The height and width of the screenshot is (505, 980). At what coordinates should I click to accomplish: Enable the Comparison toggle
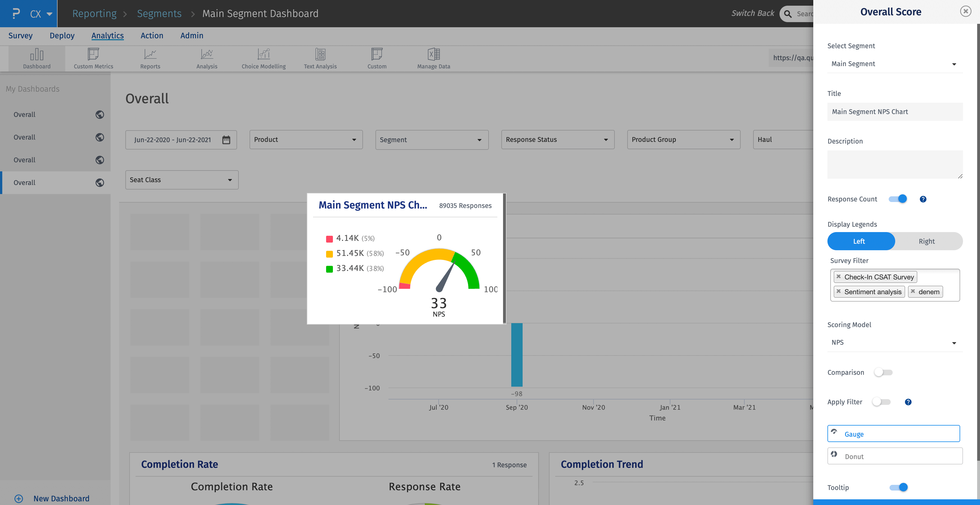(x=883, y=372)
